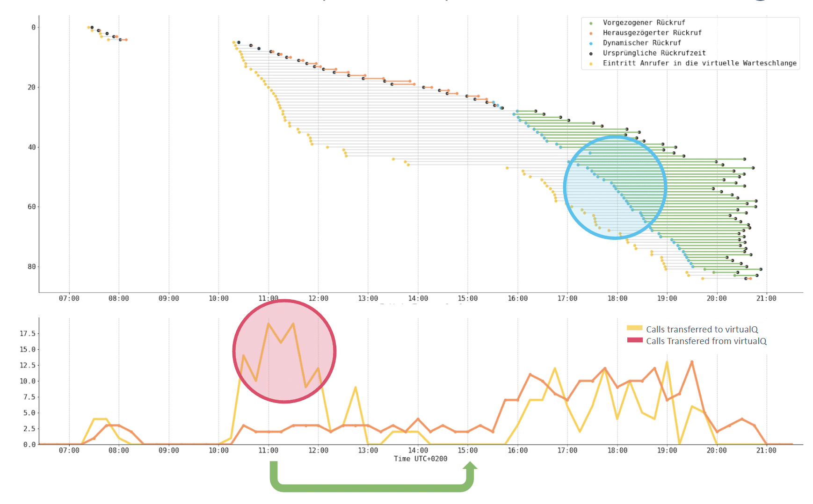813x504 pixels.
Task: Click the Time UTC+0200 axis title
Action: pos(420,459)
